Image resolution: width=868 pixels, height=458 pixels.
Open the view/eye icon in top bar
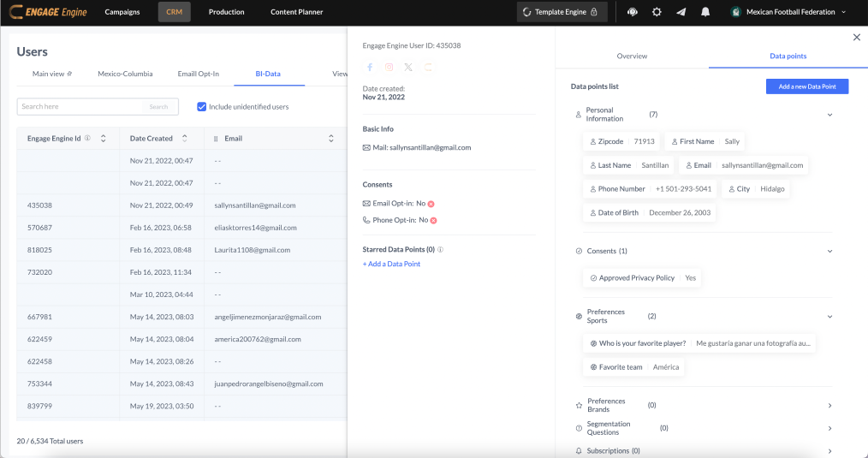[x=633, y=12]
